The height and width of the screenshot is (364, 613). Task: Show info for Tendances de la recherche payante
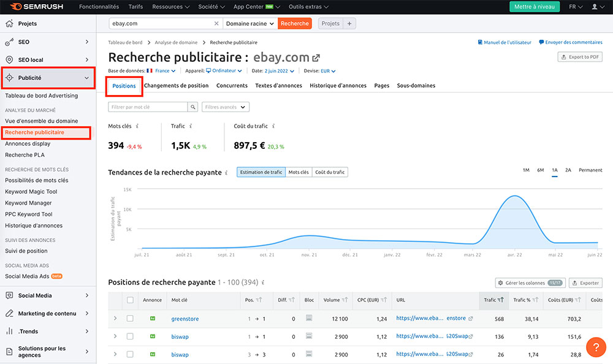226,172
